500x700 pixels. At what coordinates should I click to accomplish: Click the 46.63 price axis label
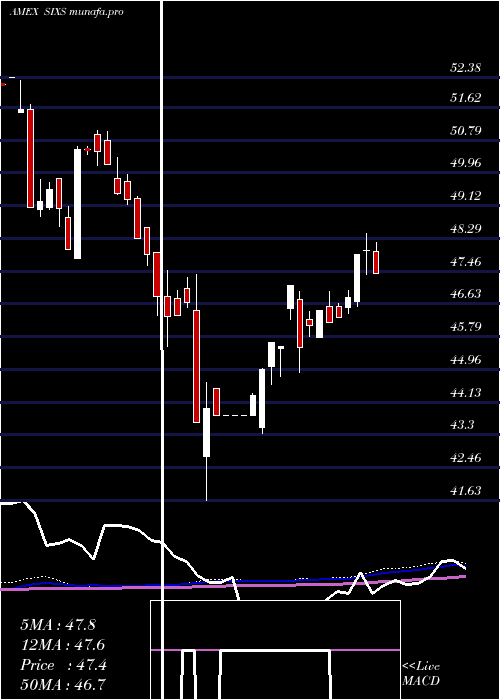pyautogui.click(x=465, y=294)
